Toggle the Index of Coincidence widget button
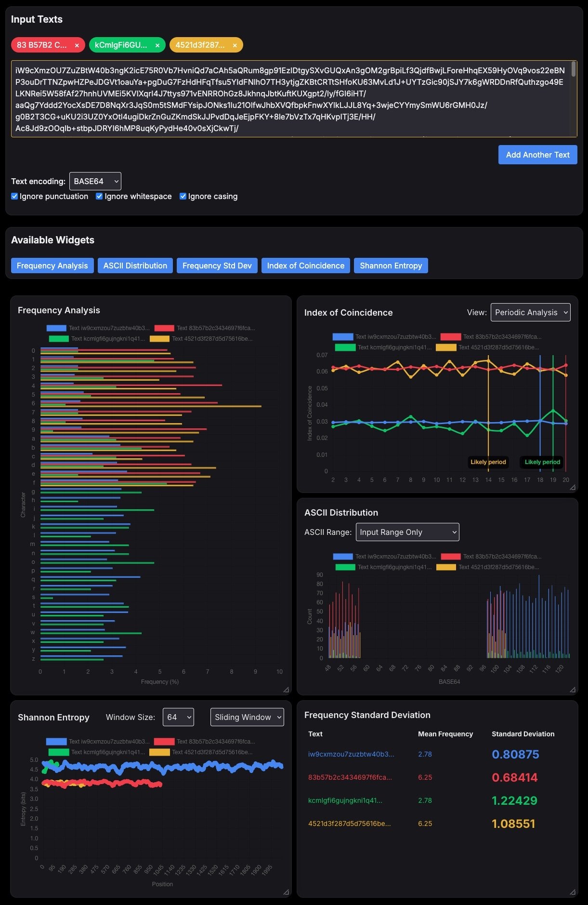The height and width of the screenshot is (905, 588). [305, 266]
